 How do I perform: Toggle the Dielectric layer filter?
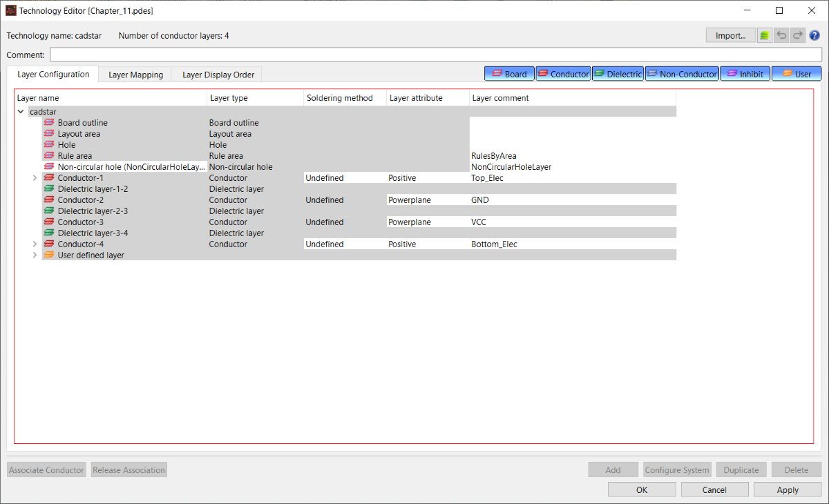[x=618, y=74]
